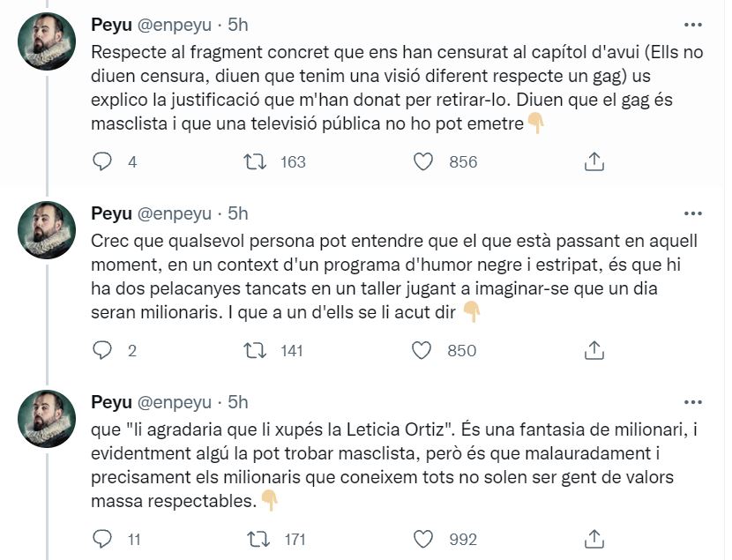
Task: Open more options on the third tweet
Action: pyautogui.click(x=694, y=402)
